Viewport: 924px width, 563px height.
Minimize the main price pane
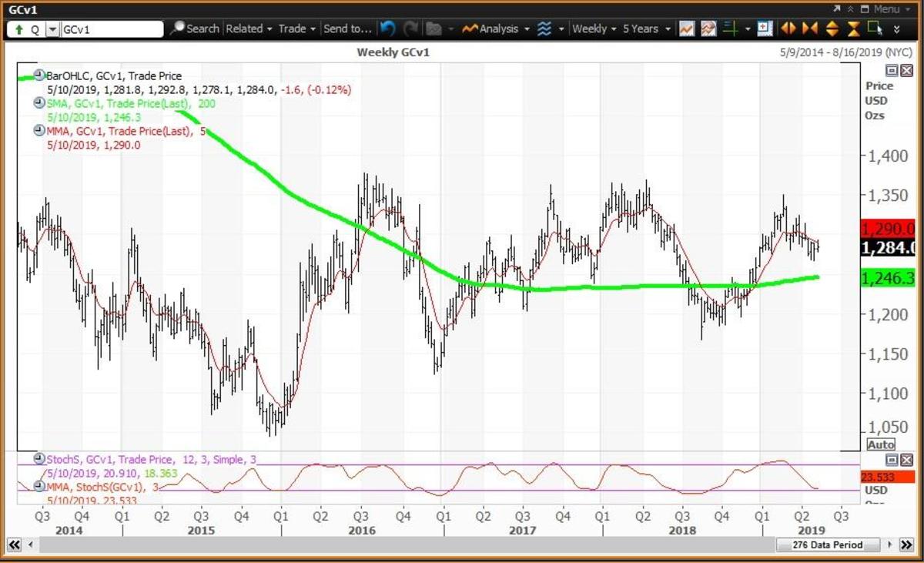pyautogui.click(x=891, y=70)
